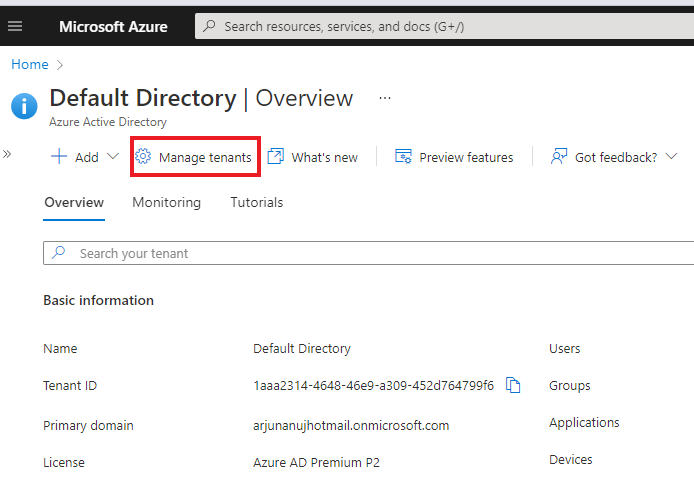Click the License field label
Viewport: 694px width, 491px height.
(x=64, y=462)
